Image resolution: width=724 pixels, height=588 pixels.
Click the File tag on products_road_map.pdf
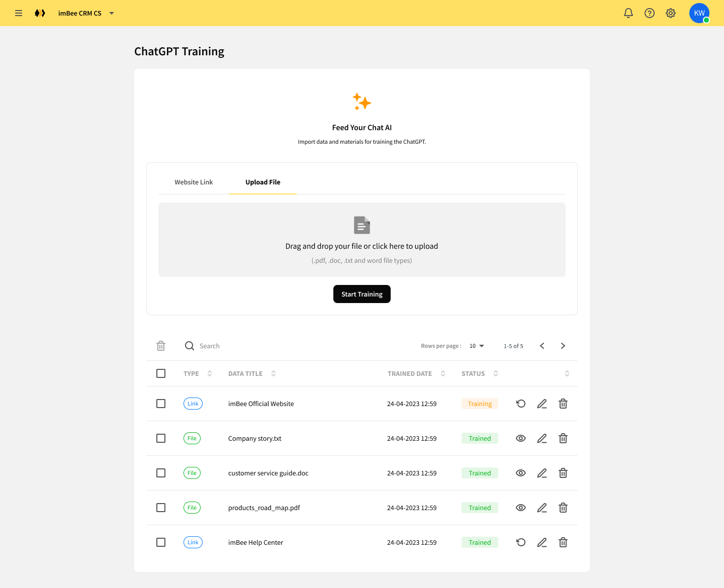point(192,508)
